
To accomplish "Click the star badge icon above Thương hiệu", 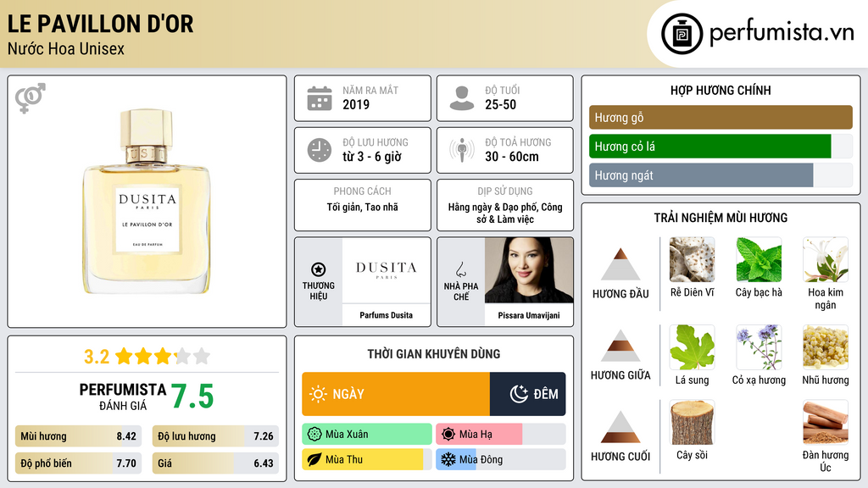I will pos(319,269).
